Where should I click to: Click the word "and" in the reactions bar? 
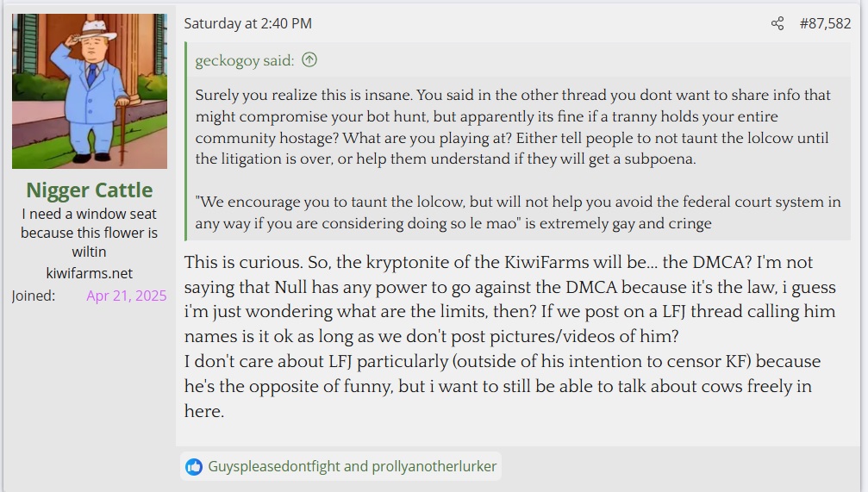[x=356, y=466]
